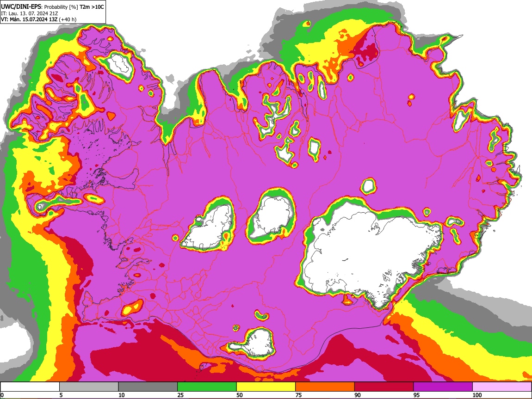The image size is (532, 399).
Task: Click the legend value '100'
Action: [477, 395]
